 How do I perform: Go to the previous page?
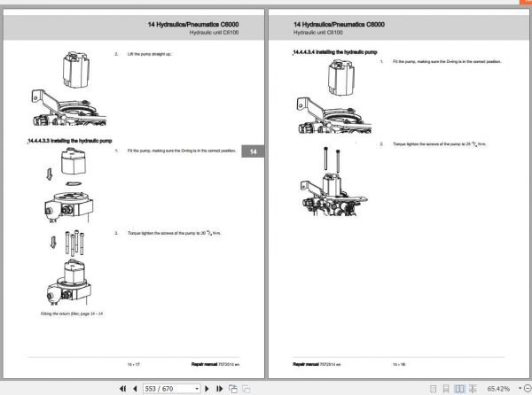pyautogui.click(x=135, y=389)
